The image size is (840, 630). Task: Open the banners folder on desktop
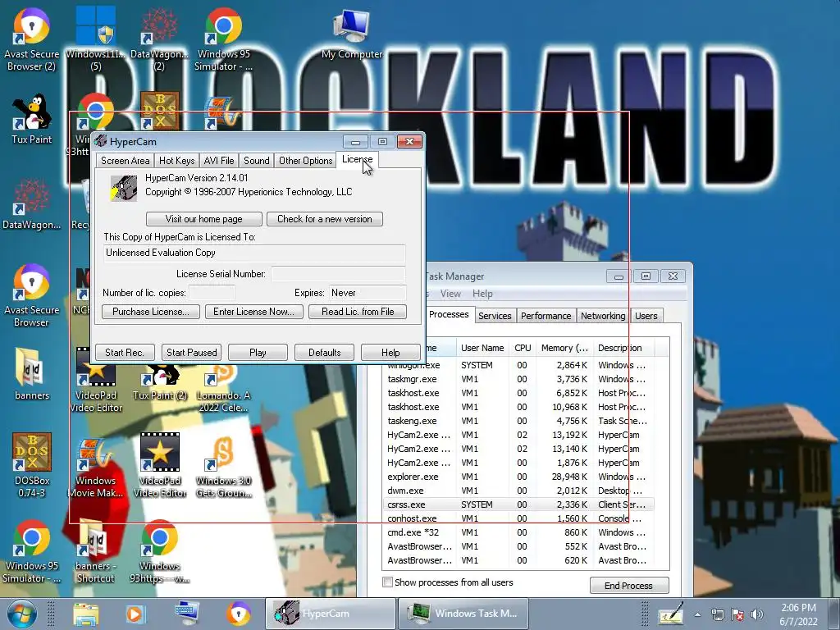32,374
